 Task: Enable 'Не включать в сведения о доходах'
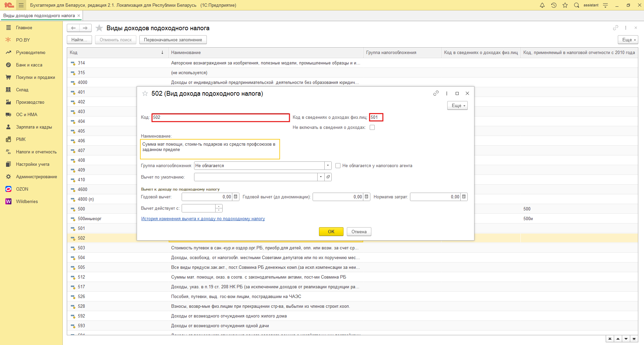tap(372, 128)
